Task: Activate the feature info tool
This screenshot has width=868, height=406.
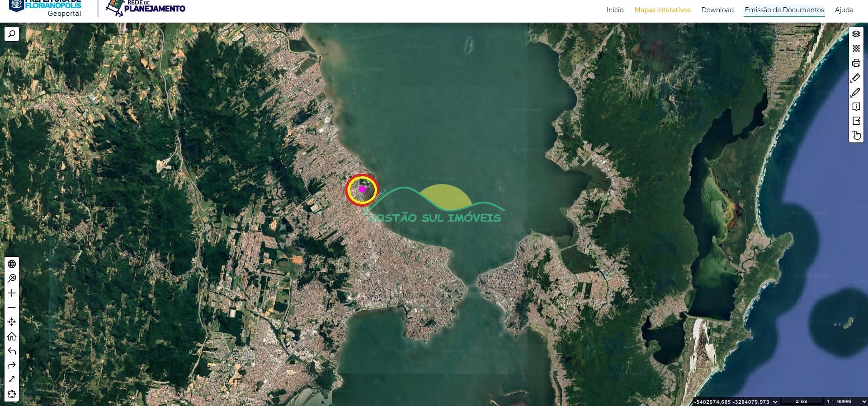Action: pyautogui.click(x=856, y=107)
